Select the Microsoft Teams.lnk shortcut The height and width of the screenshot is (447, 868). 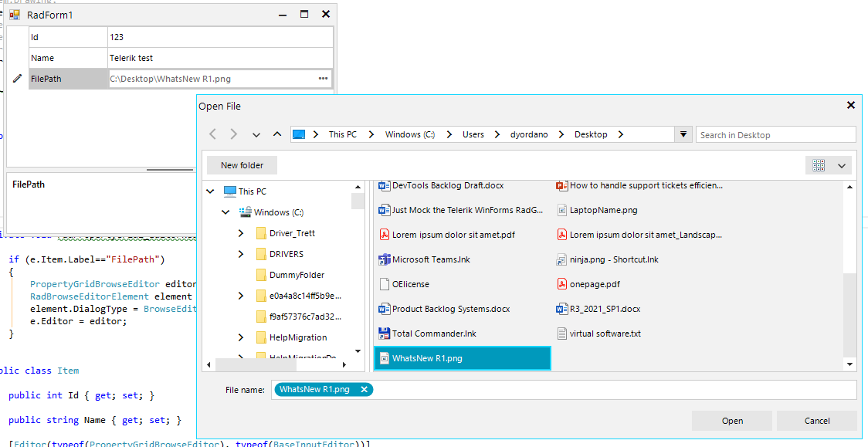[x=430, y=259]
